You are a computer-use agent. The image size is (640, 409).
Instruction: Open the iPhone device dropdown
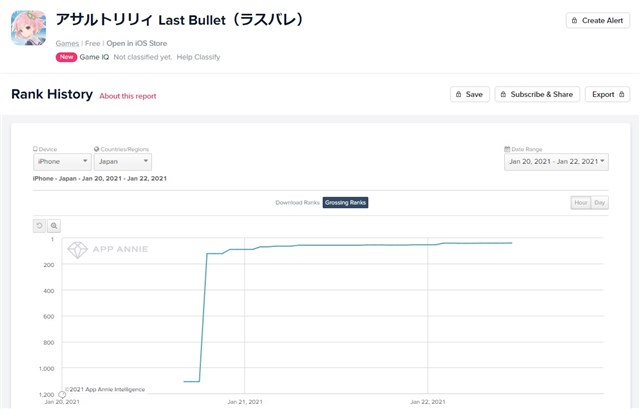(x=62, y=162)
